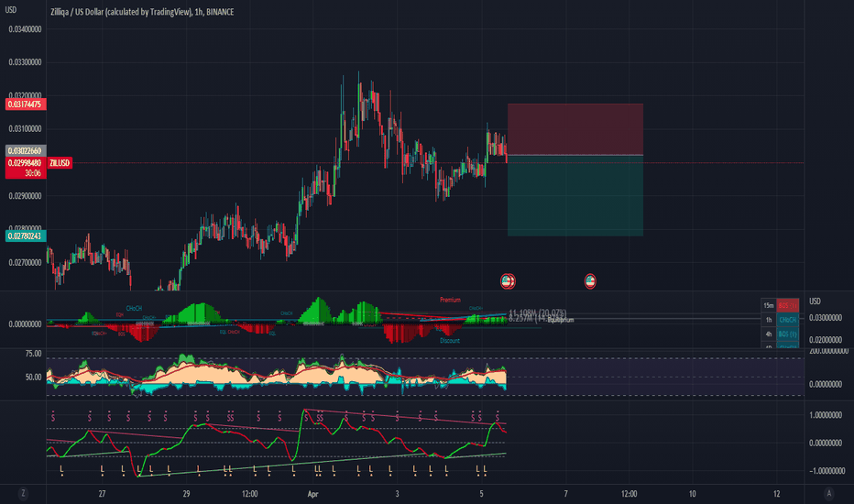The width and height of the screenshot is (854, 504).
Task: Click the 0.03400000 price axis label
Action: [25, 29]
